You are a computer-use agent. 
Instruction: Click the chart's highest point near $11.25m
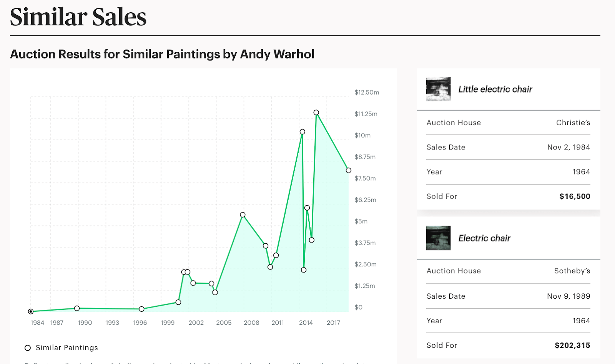coord(316,113)
